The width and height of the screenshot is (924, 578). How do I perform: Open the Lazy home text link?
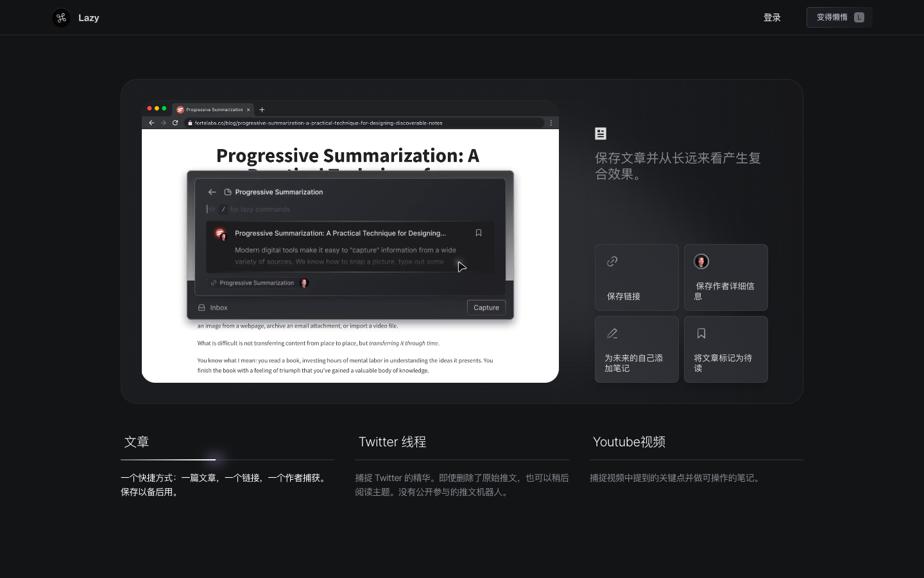point(89,18)
